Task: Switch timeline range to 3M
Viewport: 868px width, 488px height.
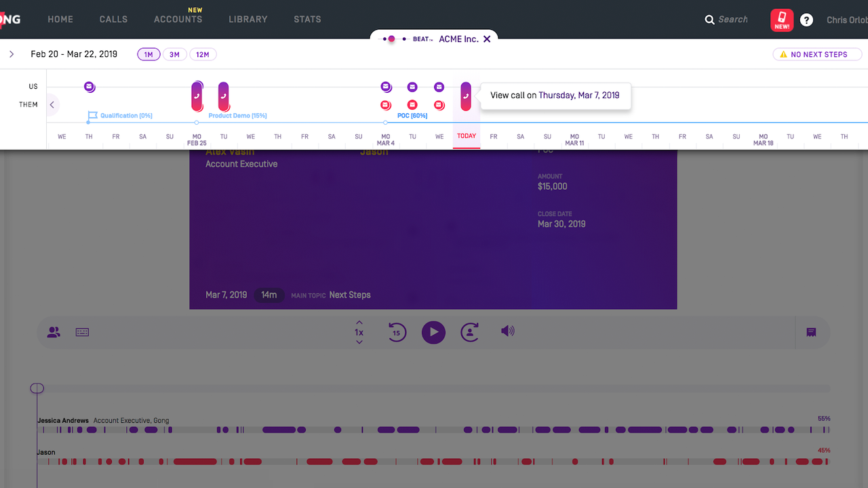Action: 174,54
